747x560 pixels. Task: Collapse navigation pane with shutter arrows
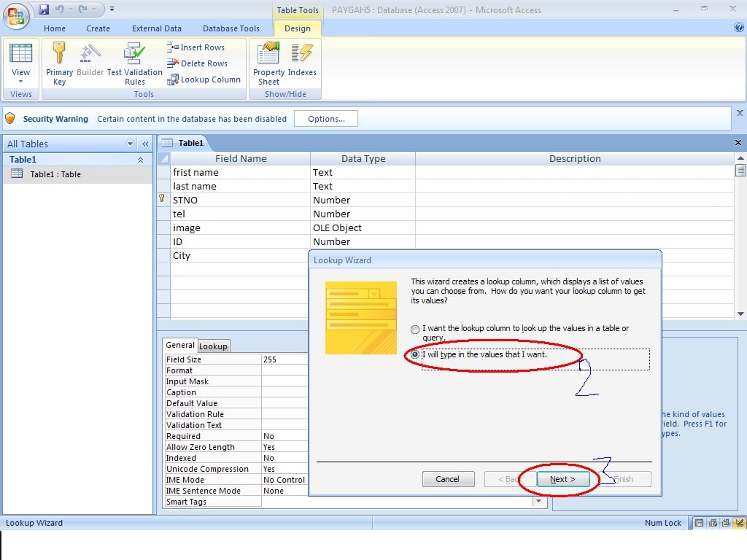(145, 144)
